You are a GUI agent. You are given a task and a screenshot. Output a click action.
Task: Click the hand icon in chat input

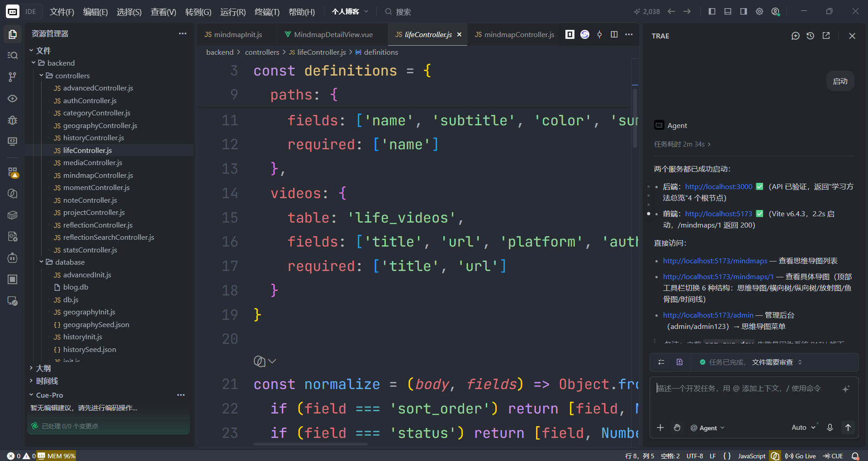click(677, 428)
